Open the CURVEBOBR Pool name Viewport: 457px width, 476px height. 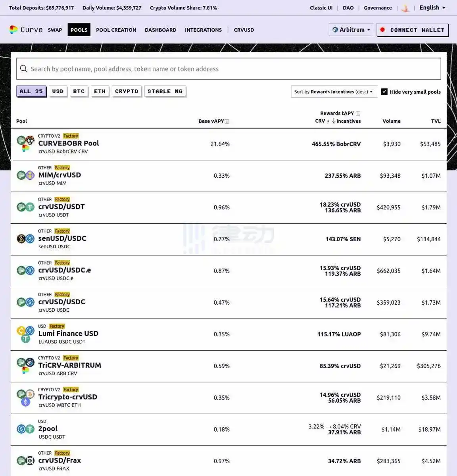point(69,143)
